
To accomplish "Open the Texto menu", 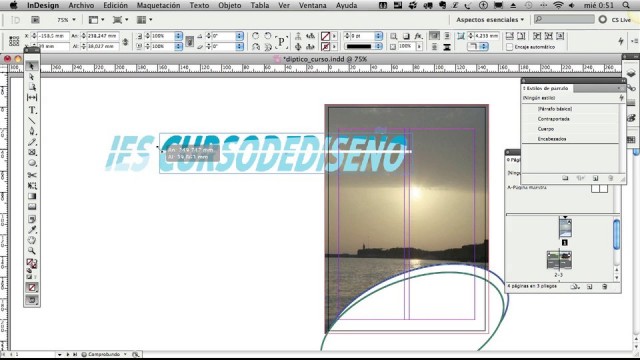I will pyautogui.click(x=199, y=5).
